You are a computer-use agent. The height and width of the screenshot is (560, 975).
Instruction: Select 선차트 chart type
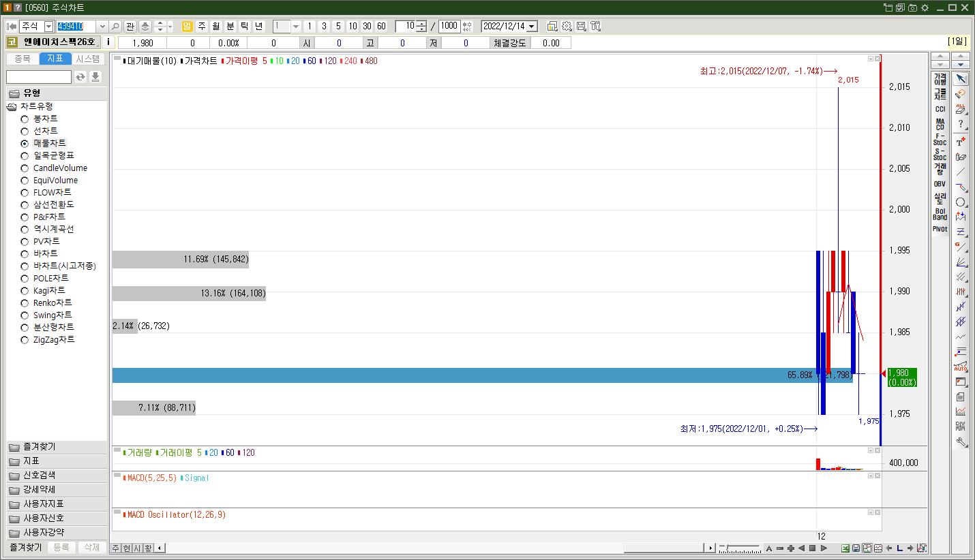[25, 131]
